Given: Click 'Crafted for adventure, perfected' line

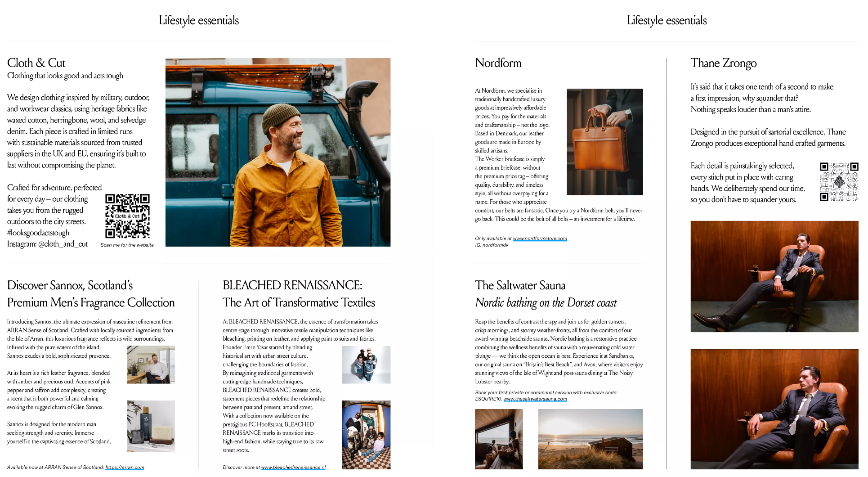Looking at the screenshot, I should [54, 188].
